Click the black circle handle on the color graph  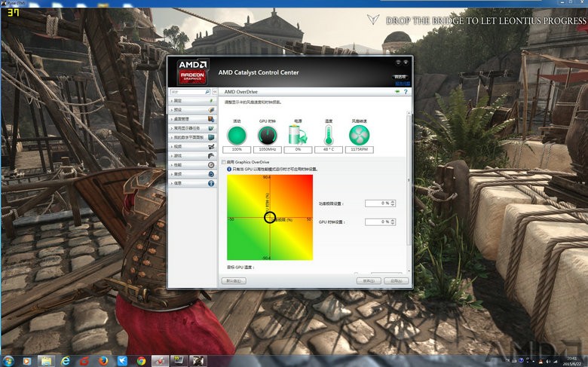click(x=270, y=218)
